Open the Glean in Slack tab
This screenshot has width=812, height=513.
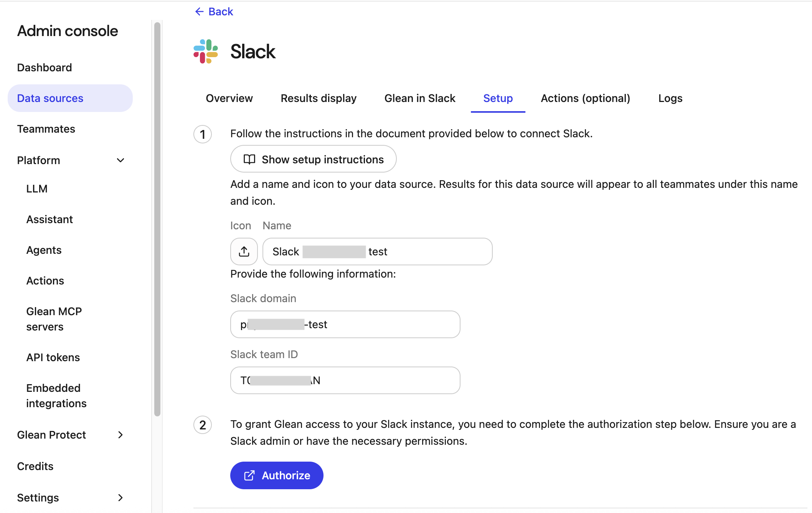[x=419, y=98]
